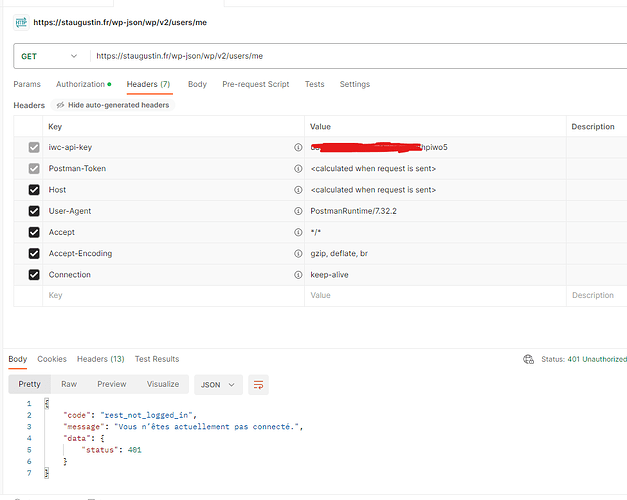Click the wrap lines icon in response toolbar

click(259, 384)
